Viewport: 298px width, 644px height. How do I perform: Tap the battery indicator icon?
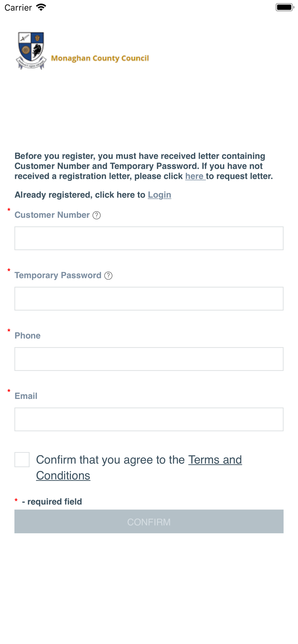[x=284, y=7]
